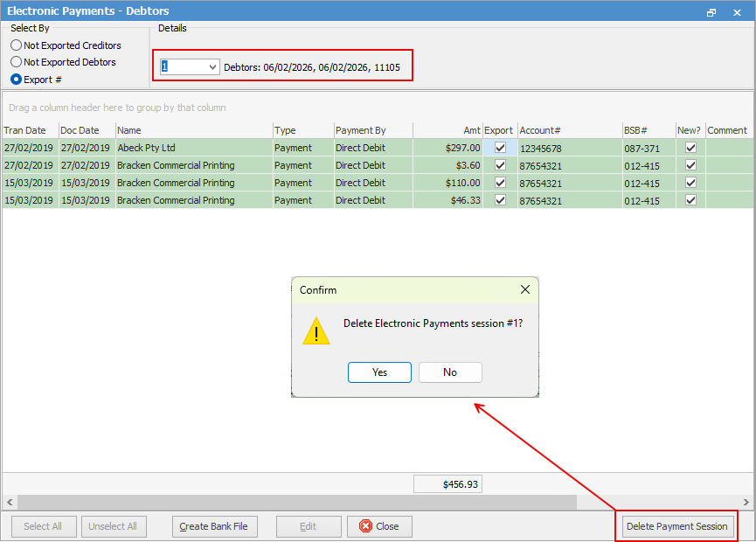Restore the Electronic Payments window
This screenshot has width=756, height=542.
point(711,12)
